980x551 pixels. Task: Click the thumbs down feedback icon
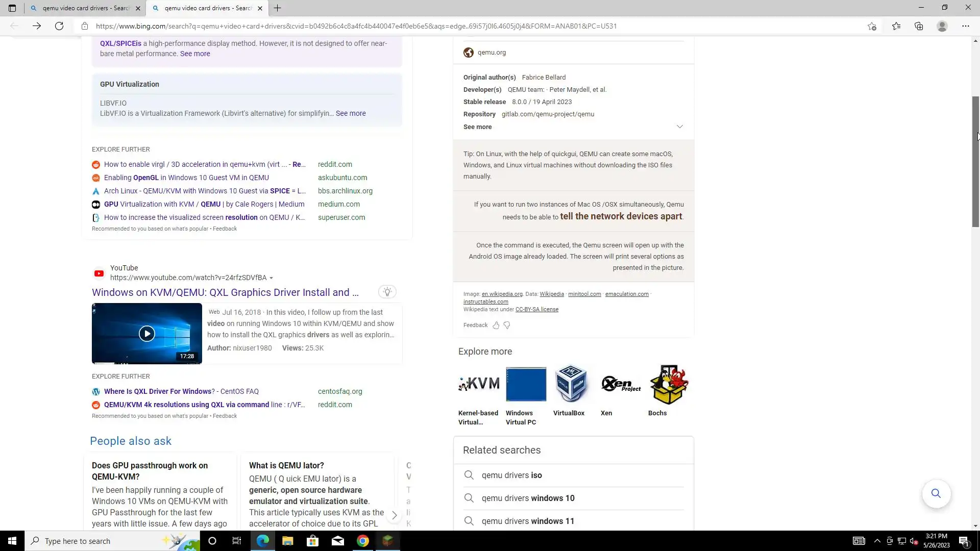pyautogui.click(x=507, y=325)
